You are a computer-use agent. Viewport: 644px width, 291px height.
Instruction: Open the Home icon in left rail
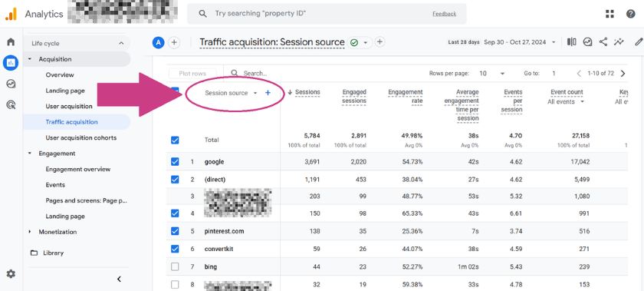click(x=11, y=41)
